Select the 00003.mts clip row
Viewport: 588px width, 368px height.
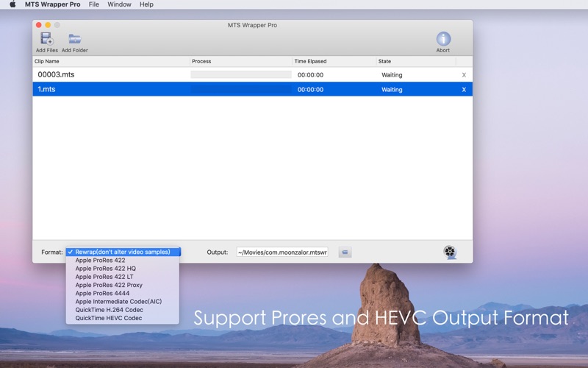click(x=252, y=75)
